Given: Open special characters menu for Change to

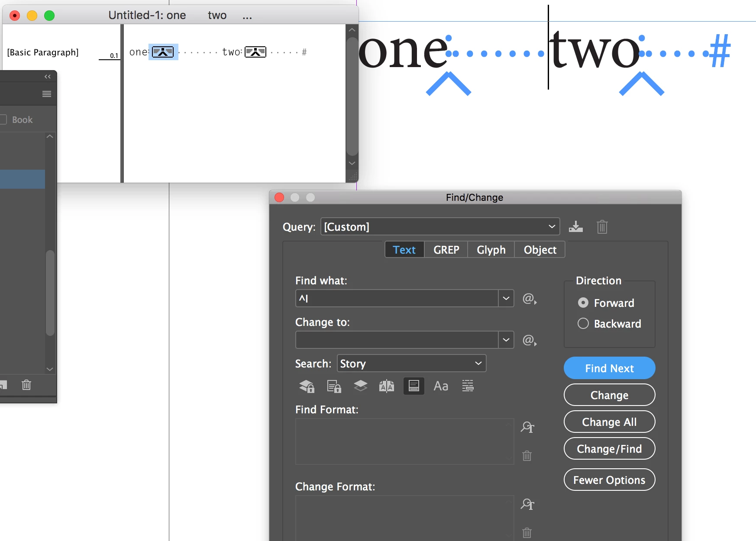Looking at the screenshot, I should [x=529, y=340].
